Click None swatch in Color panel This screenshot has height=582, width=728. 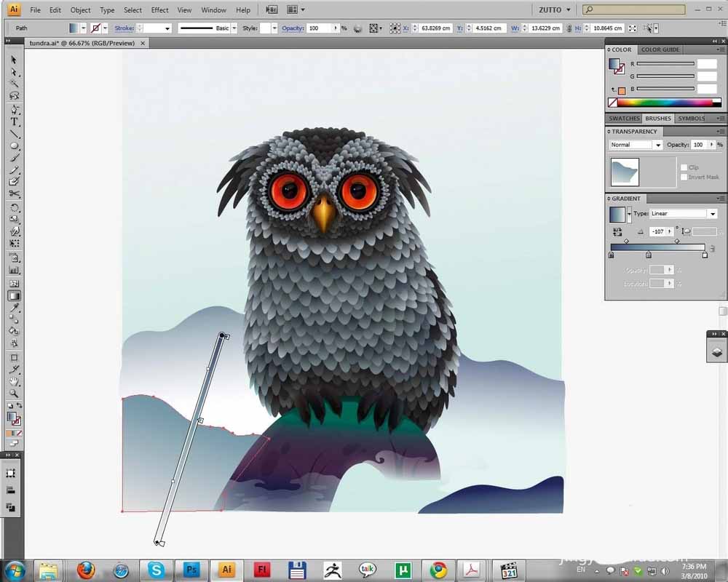click(613, 103)
